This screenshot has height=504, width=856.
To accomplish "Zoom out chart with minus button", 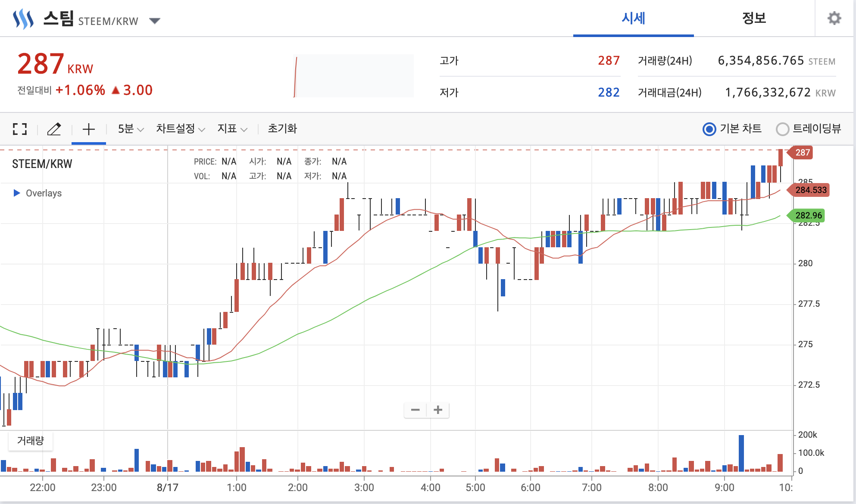I will (x=415, y=410).
